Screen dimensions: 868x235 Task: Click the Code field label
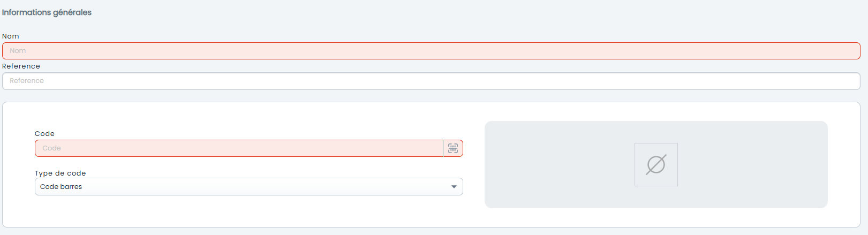click(44, 134)
